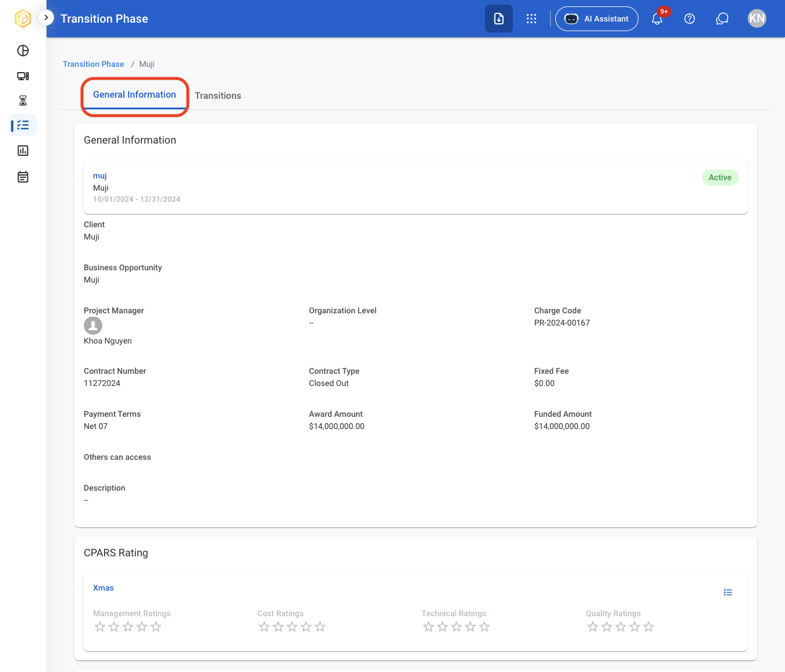The width and height of the screenshot is (785, 672).
Task: Switch to the Transitions tab
Action: click(218, 96)
